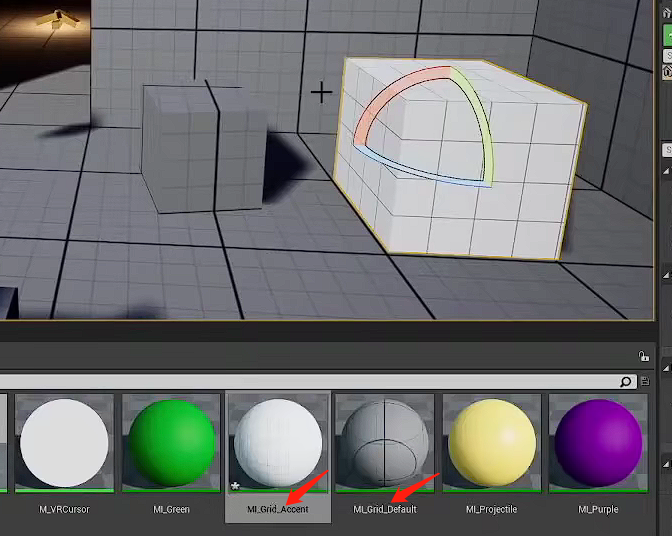Screen dimensions: 672x536
Task: Select the MI_Grid_Accent material thumbnail
Action: point(278,443)
